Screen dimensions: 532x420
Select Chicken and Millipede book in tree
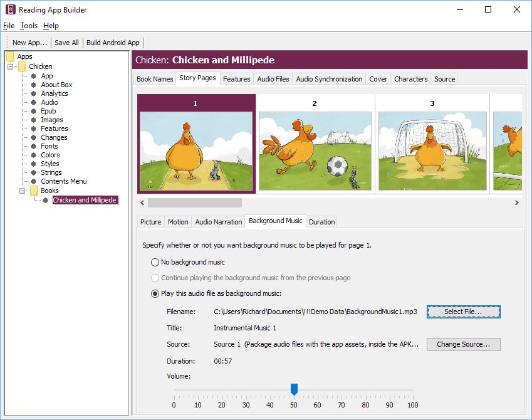point(85,200)
